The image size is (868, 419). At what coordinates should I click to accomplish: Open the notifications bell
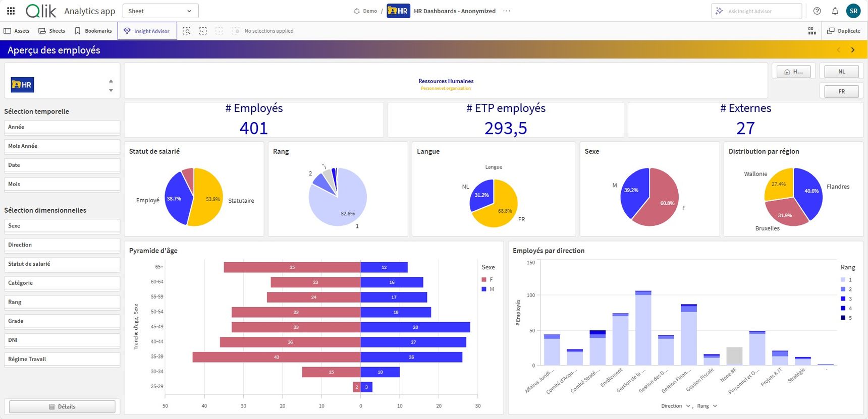[x=835, y=11]
